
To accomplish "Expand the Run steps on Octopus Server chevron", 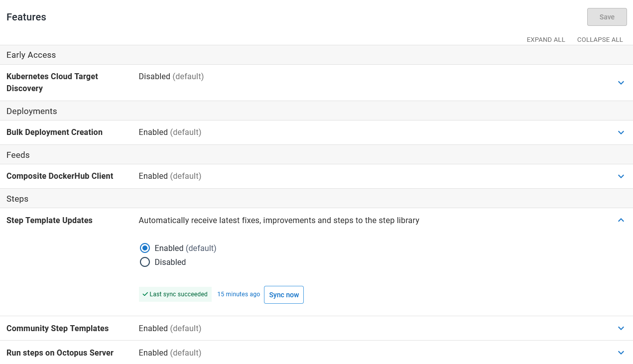I will coord(621,353).
